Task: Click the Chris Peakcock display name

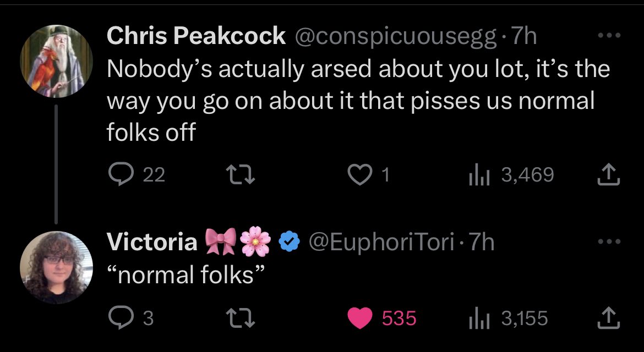Action: [x=196, y=36]
